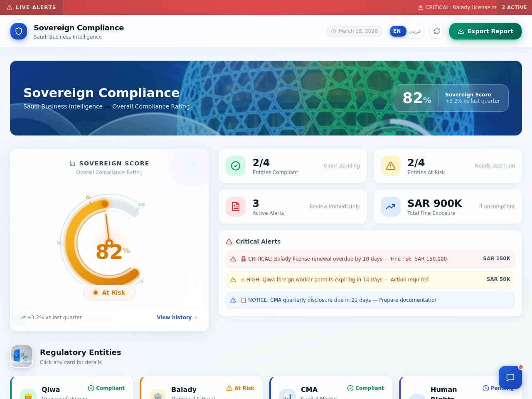Click the 2/4 Entities Compliant stat card

pos(293,166)
